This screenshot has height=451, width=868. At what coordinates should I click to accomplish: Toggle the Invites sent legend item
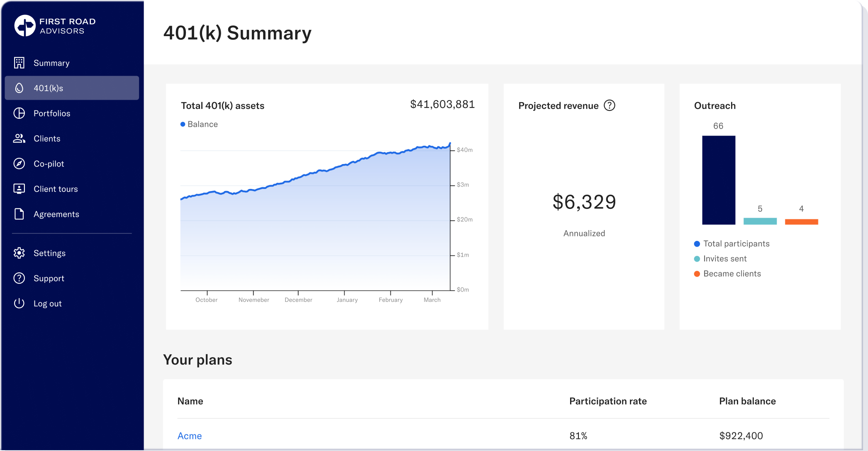(x=720, y=259)
